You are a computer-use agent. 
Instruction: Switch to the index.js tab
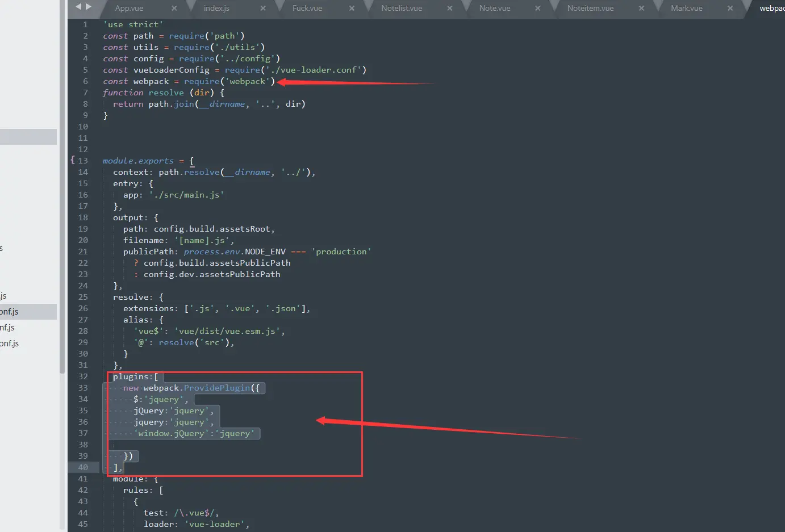pos(216,8)
